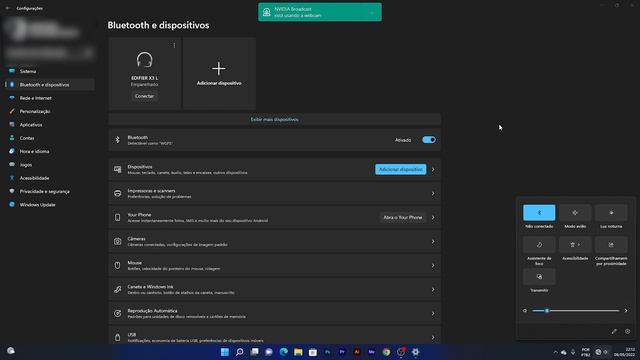Open the Windows Start button
The height and width of the screenshot is (360, 640).
[x=224, y=352]
